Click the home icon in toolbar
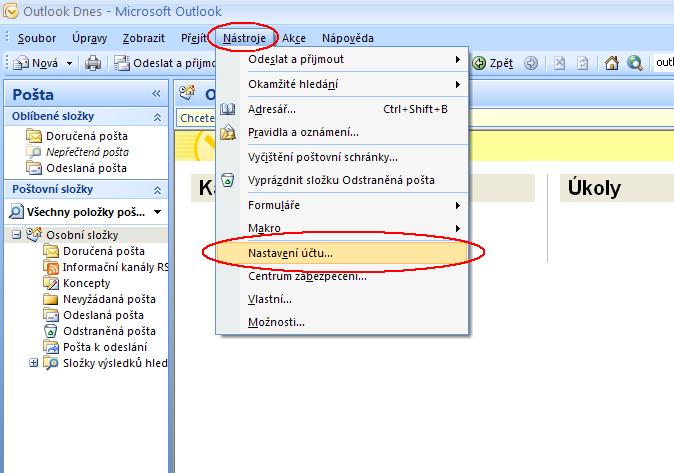 (x=612, y=63)
